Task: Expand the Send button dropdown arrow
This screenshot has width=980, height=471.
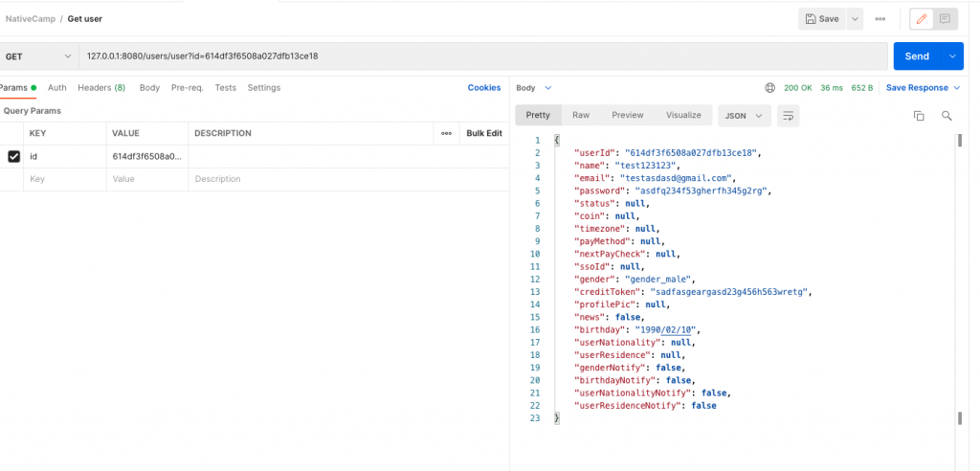Action: point(952,56)
